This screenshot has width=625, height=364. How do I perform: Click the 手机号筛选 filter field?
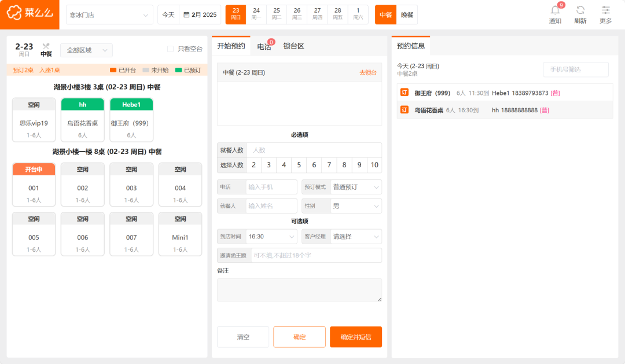pyautogui.click(x=576, y=69)
